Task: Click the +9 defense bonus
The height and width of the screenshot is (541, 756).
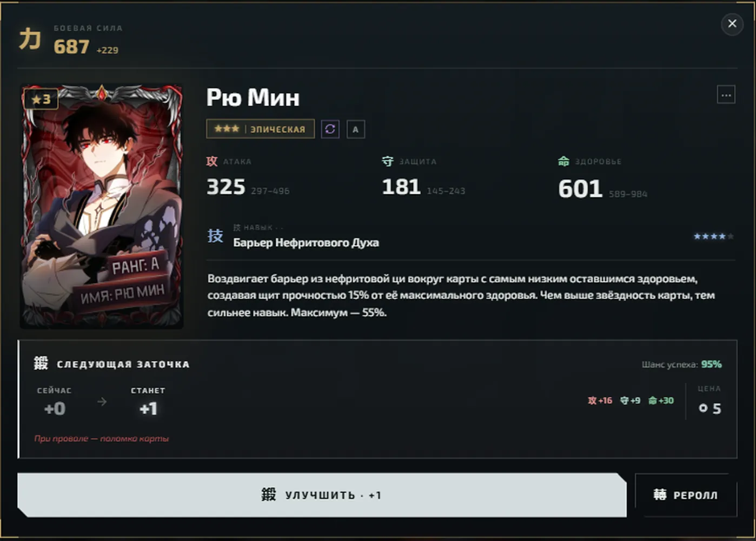Action: coord(630,400)
